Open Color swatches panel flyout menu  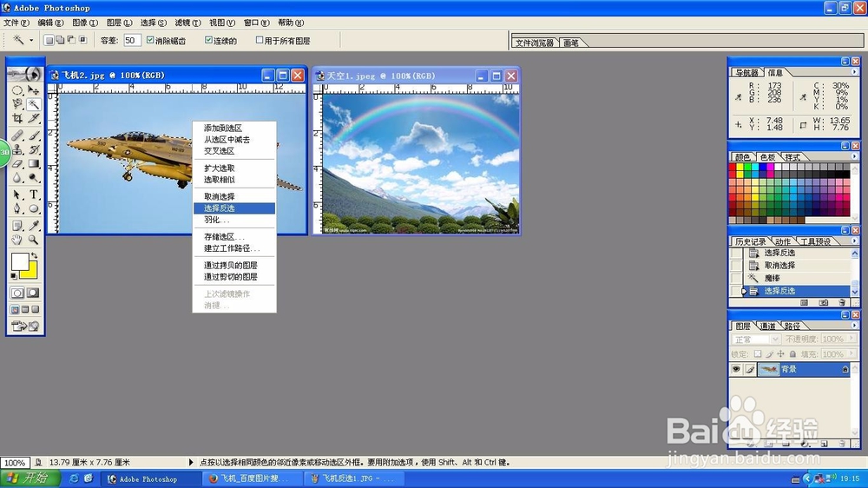tap(854, 157)
